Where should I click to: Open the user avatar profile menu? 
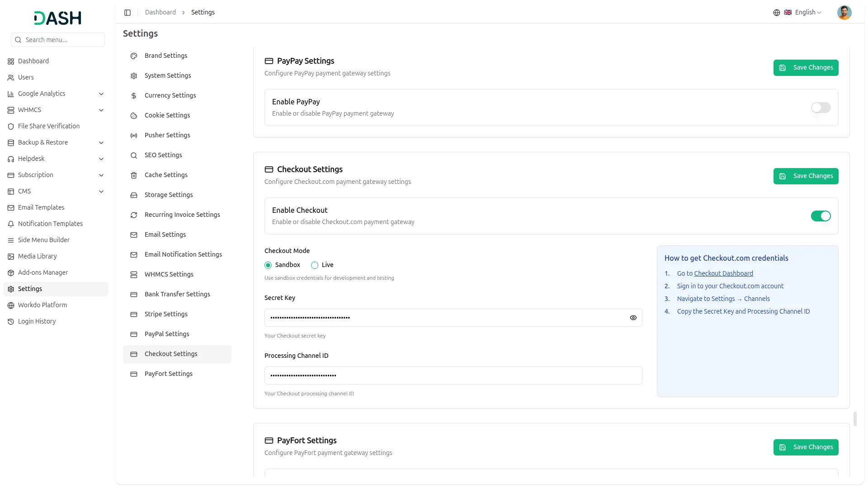tap(844, 13)
